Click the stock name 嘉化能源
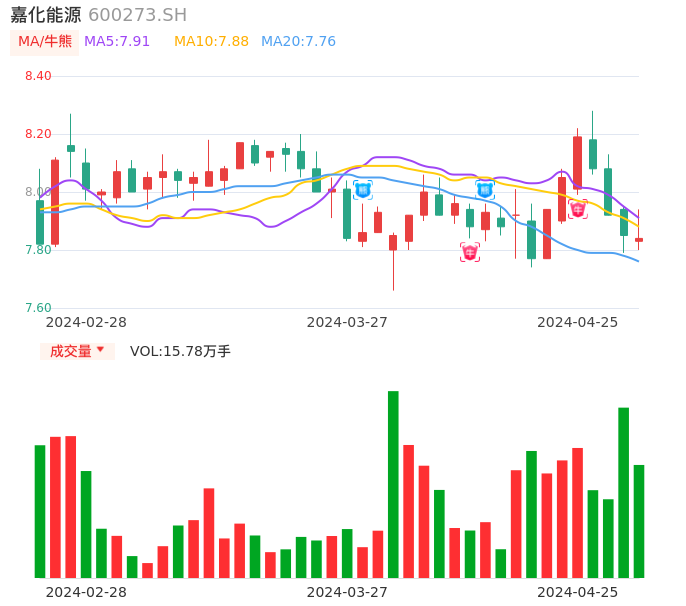The height and width of the screenshot is (606, 686). [45, 15]
